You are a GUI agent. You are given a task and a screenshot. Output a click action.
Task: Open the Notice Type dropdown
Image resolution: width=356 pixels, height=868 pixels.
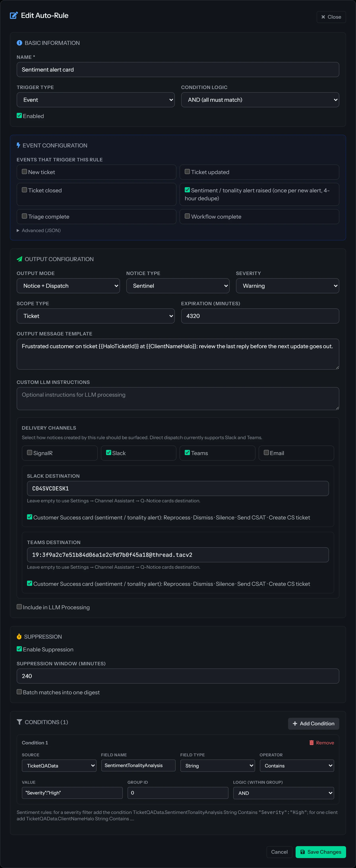[178, 286]
